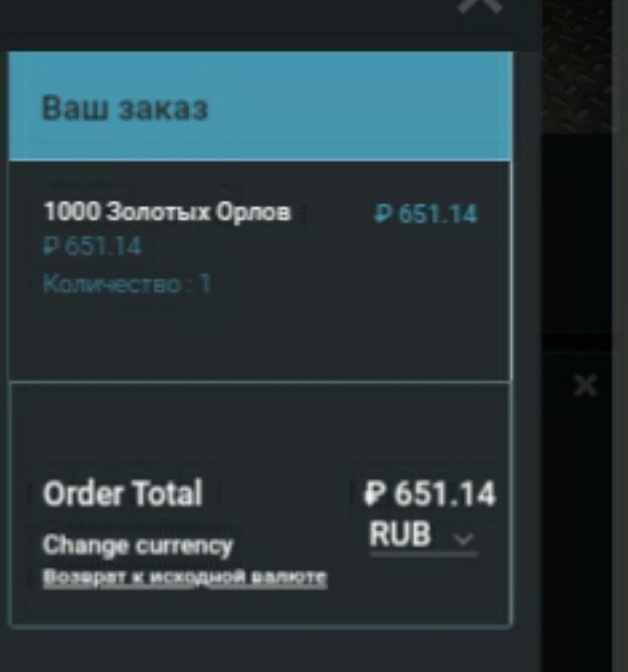Click the vertical scrollbar strip on the right edge
The width and height of the screenshot is (628, 672).
tap(620, 336)
